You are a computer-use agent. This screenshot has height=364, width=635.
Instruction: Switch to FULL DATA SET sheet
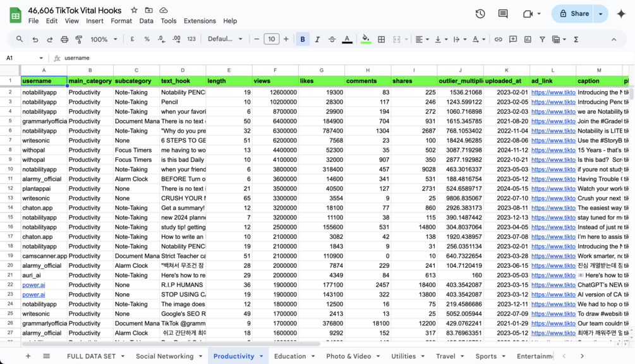(x=91, y=356)
